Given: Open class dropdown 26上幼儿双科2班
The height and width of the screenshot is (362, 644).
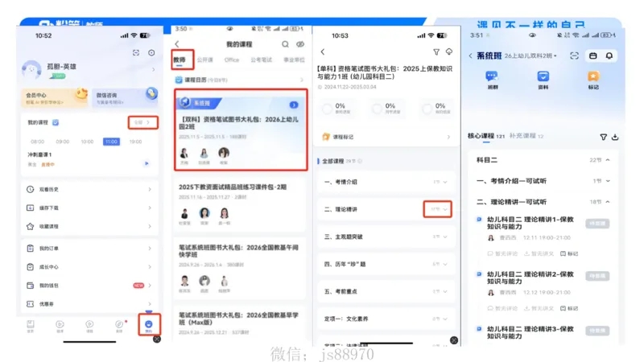Looking at the screenshot, I should click(x=530, y=56).
